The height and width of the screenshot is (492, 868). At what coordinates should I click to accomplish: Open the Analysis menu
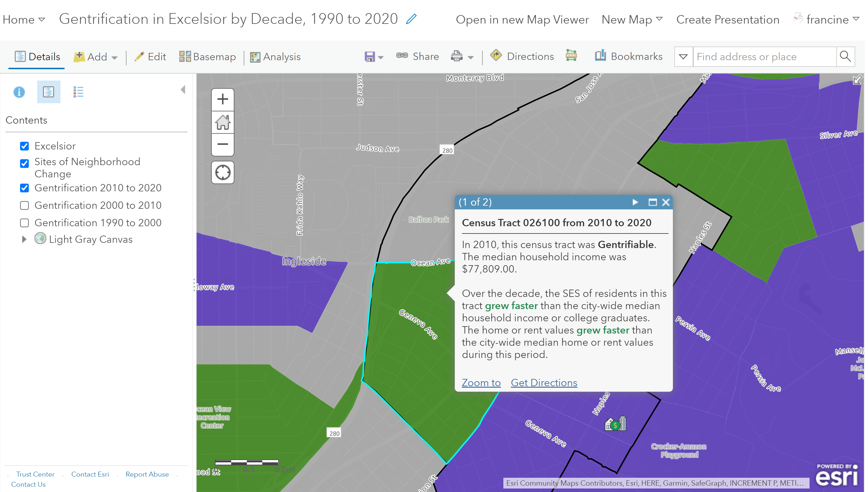tap(276, 56)
